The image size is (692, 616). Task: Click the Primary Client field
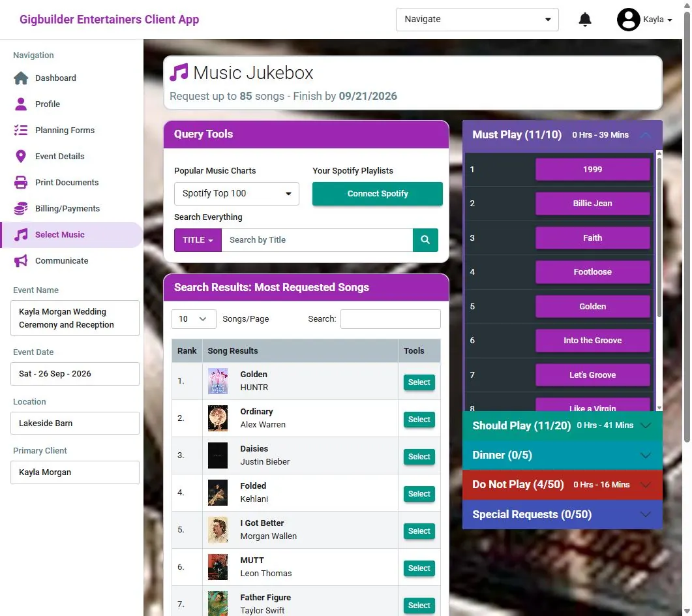(x=75, y=472)
